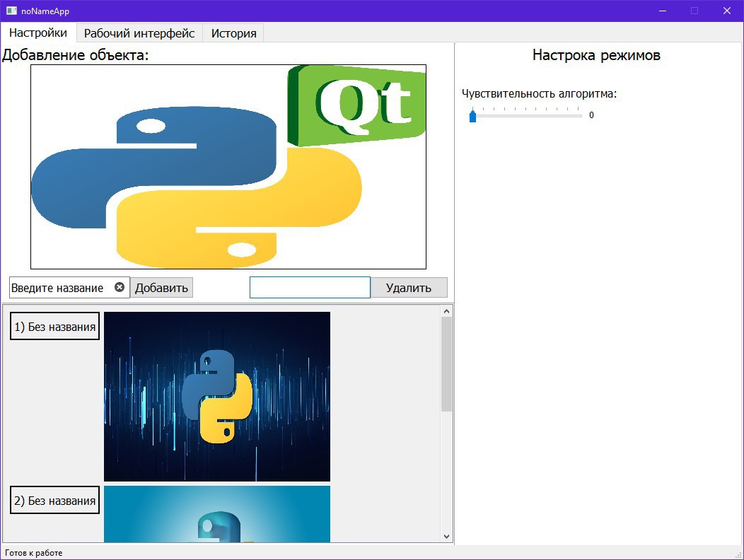The image size is (744, 560).
Task: Click the Чувствительность алгоритма slider handle
Action: [472, 116]
